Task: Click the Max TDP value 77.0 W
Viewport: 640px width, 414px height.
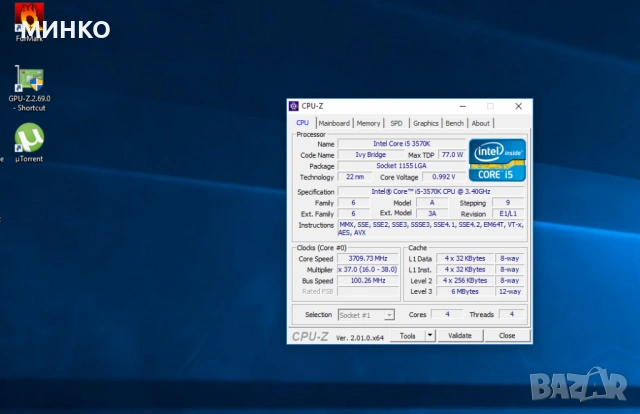Action: pyautogui.click(x=452, y=155)
